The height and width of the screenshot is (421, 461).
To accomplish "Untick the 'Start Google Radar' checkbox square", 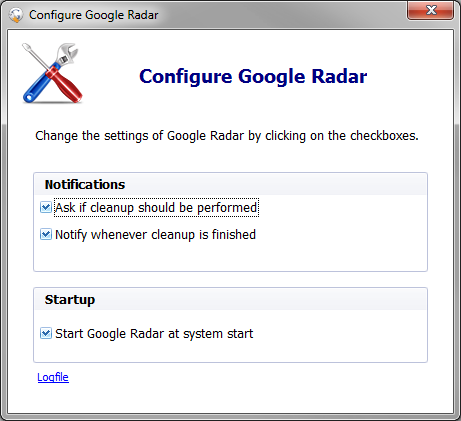I will tap(46, 333).
